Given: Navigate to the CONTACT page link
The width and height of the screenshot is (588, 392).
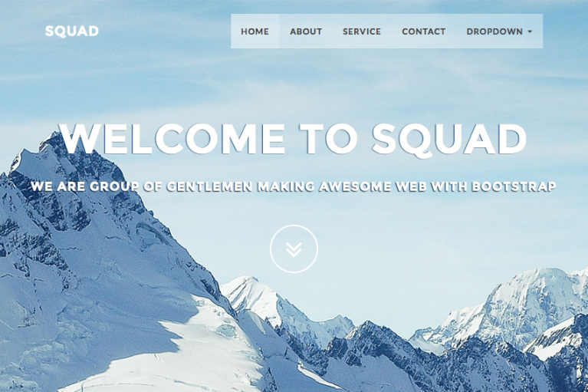Looking at the screenshot, I should click(424, 31).
